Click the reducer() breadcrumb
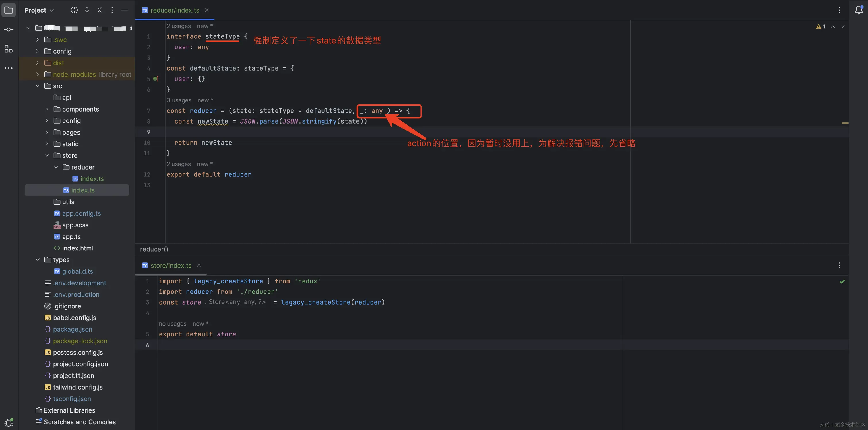Viewport: 868px width, 430px height. [x=154, y=249]
